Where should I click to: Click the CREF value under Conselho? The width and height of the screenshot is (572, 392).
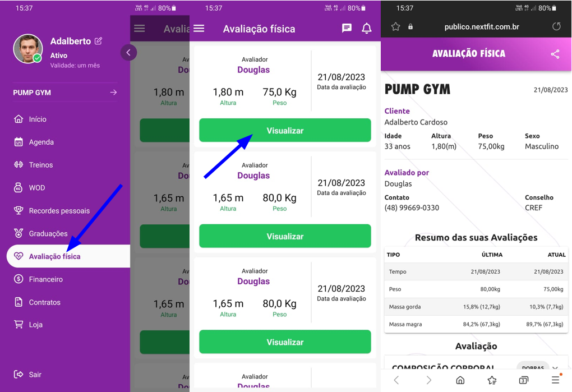click(x=533, y=207)
